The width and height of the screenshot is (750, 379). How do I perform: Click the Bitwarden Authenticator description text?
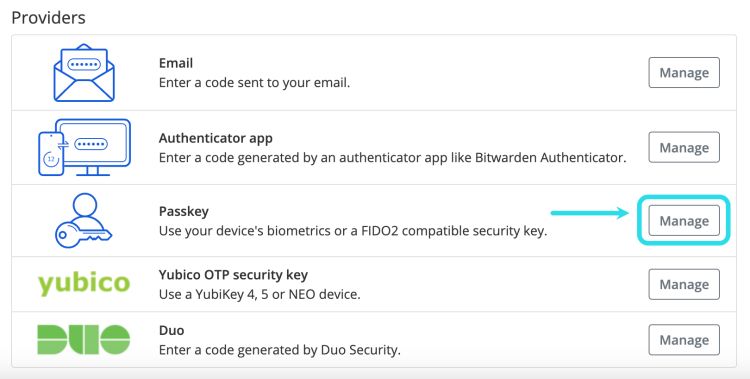pyautogui.click(x=392, y=157)
